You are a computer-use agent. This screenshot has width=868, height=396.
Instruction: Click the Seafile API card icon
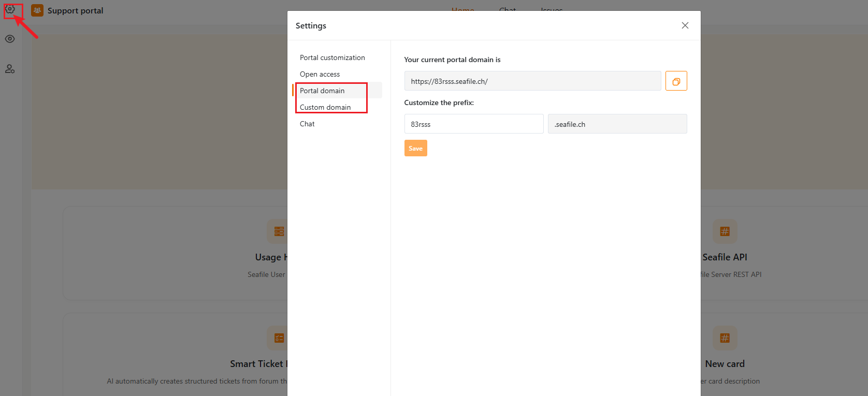click(x=725, y=231)
